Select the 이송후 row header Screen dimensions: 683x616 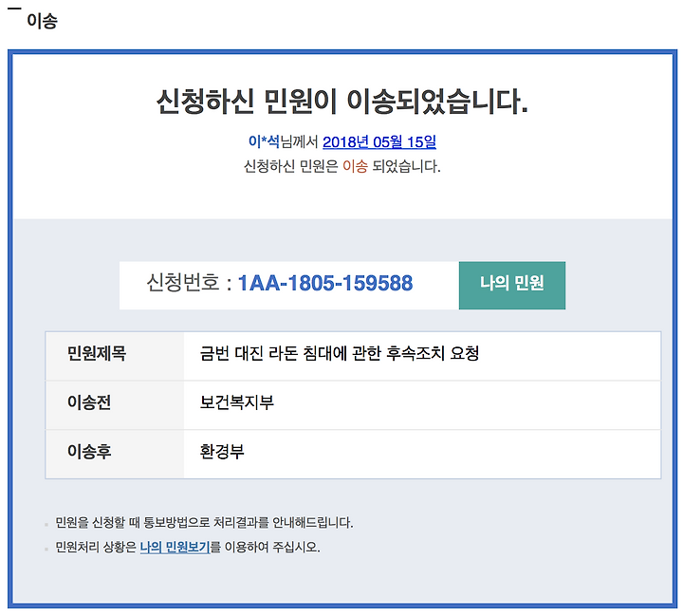click(x=115, y=454)
